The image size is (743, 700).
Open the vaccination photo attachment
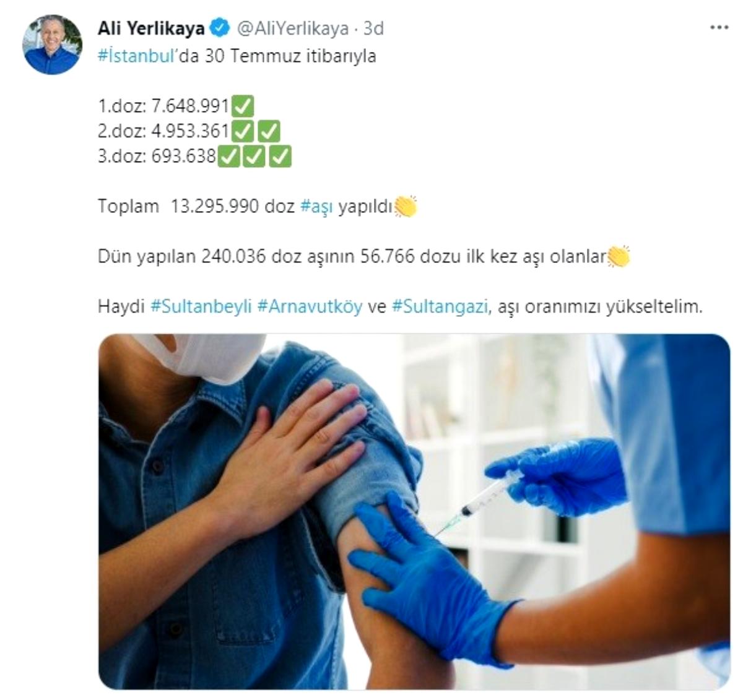414,512
